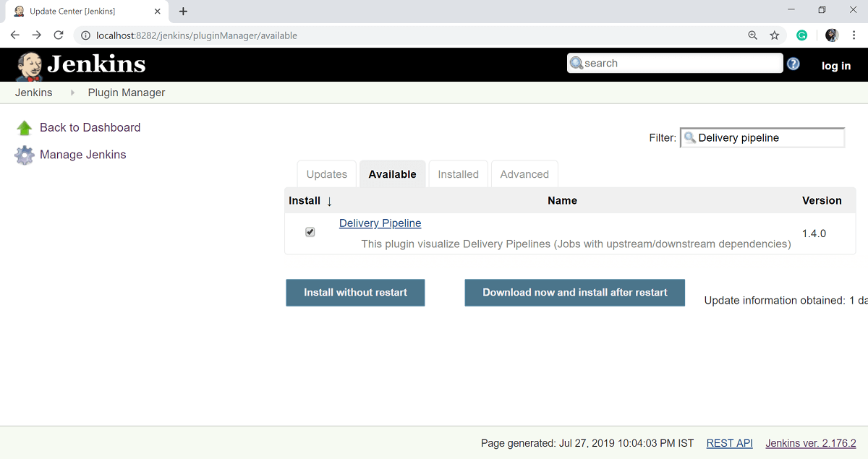
Task: Focus the Jenkins search box
Action: click(x=675, y=63)
